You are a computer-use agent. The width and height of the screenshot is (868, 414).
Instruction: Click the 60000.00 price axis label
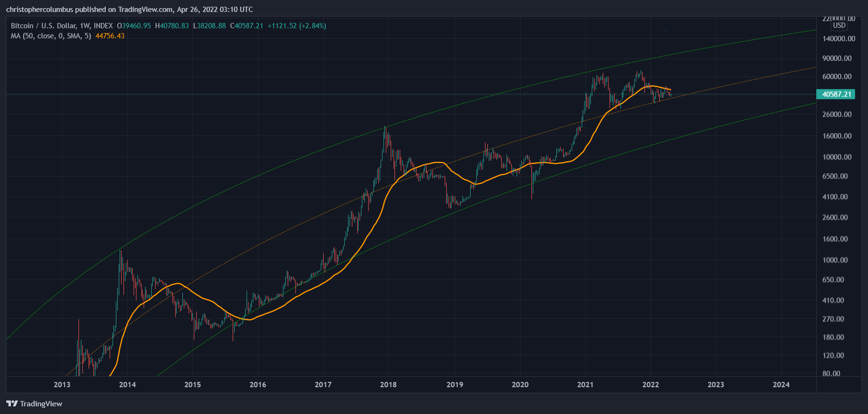coord(837,77)
